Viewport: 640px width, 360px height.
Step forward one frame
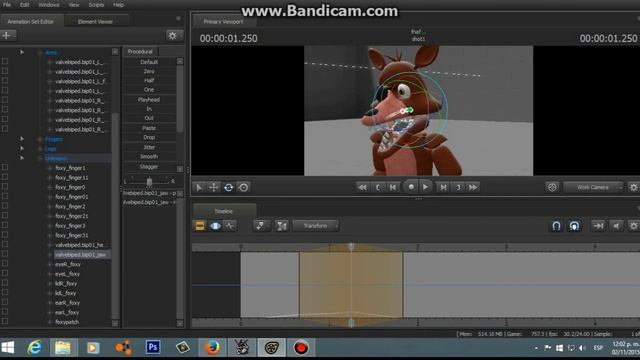click(x=443, y=187)
